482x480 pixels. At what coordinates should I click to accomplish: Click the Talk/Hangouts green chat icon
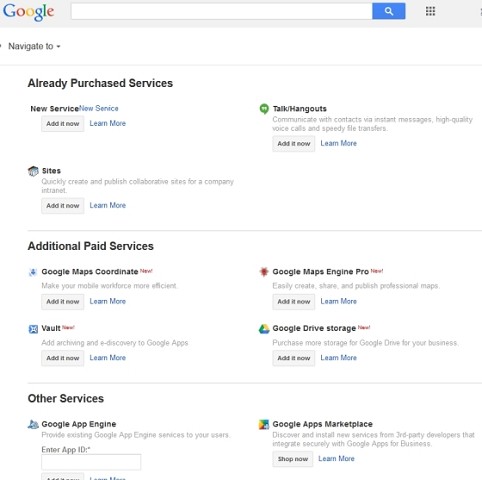click(264, 109)
